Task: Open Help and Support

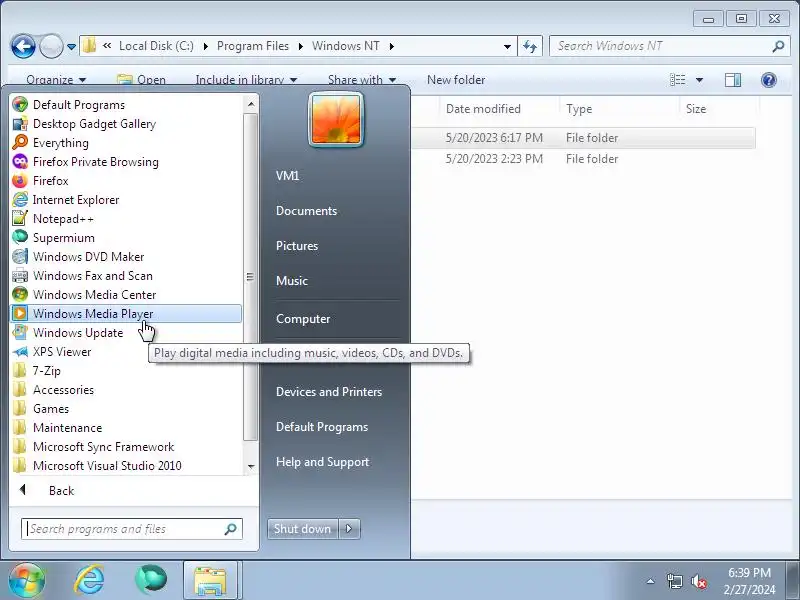Action: (322, 462)
